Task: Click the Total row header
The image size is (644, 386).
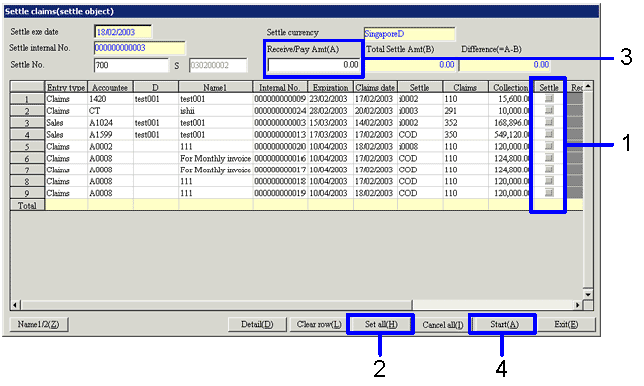Action: click(x=27, y=205)
